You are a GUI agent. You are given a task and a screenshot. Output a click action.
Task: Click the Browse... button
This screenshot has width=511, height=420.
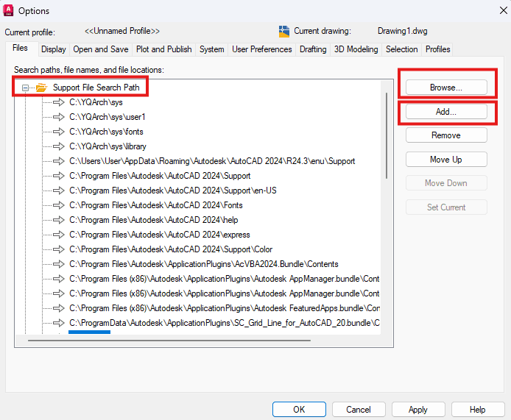point(446,88)
